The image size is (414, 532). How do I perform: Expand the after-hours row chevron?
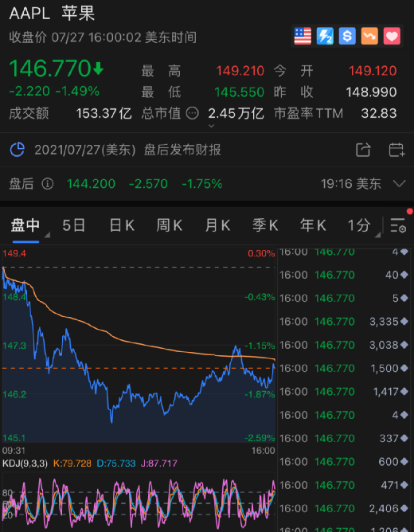click(x=399, y=184)
